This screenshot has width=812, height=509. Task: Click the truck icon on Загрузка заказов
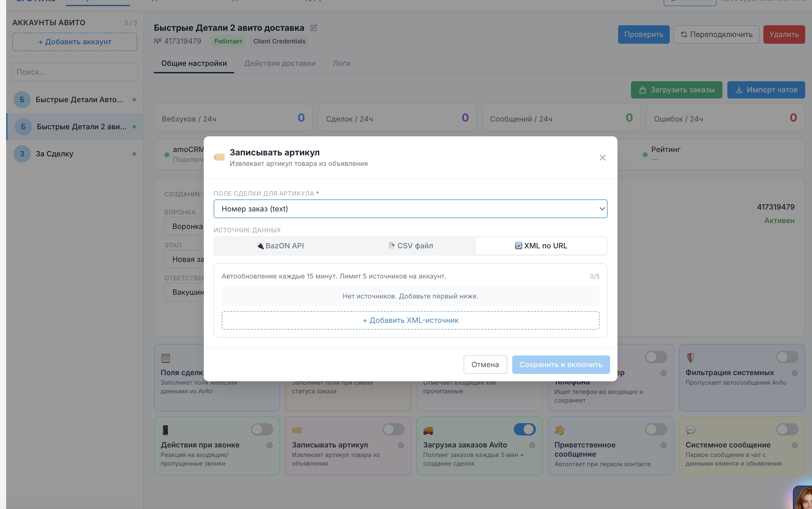(428, 430)
